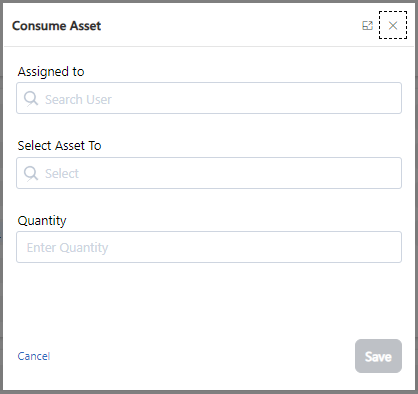This screenshot has width=418, height=394.
Task: Click the Select Asset To label
Action: [x=59, y=146]
